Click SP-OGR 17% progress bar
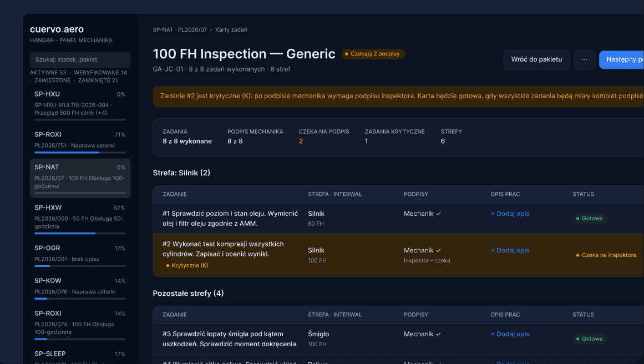Image resolution: width=644 pixels, height=364 pixels. tap(80, 266)
